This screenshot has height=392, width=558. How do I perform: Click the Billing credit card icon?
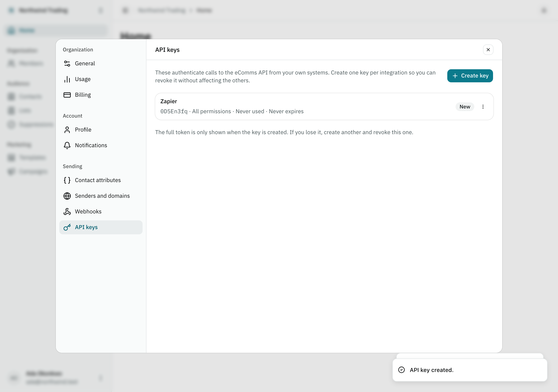point(67,95)
